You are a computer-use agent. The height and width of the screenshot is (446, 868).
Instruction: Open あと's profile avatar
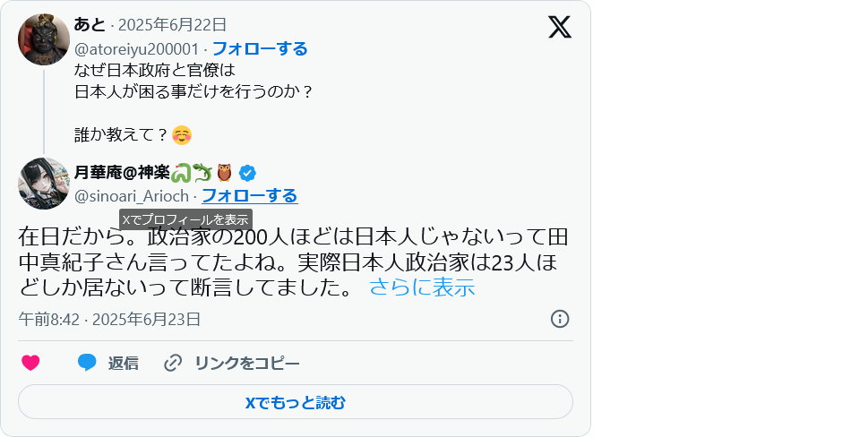[44, 39]
